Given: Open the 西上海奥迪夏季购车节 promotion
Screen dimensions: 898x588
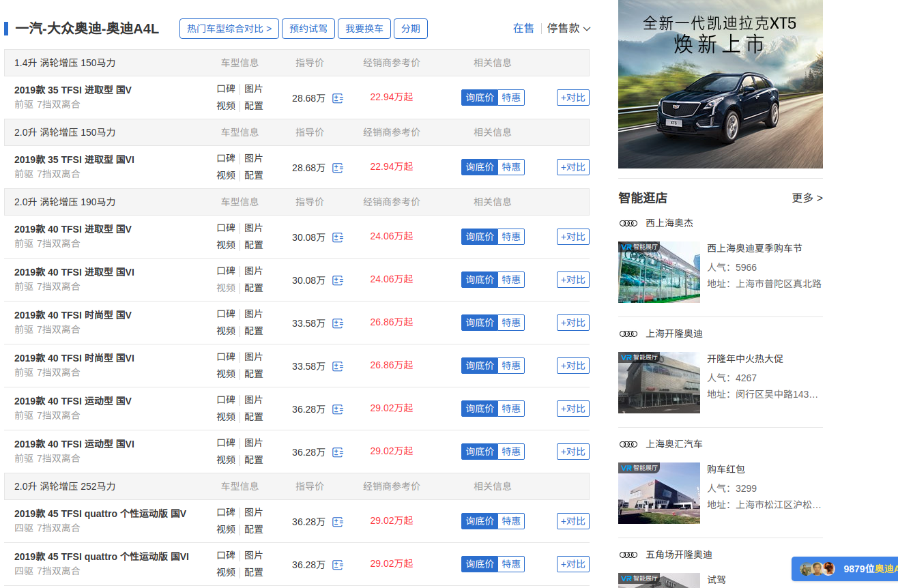Looking at the screenshot, I should click(x=755, y=248).
